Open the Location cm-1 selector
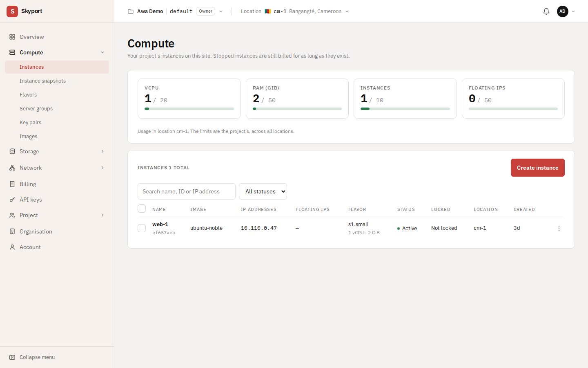The image size is (588, 368). [x=295, y=11]
